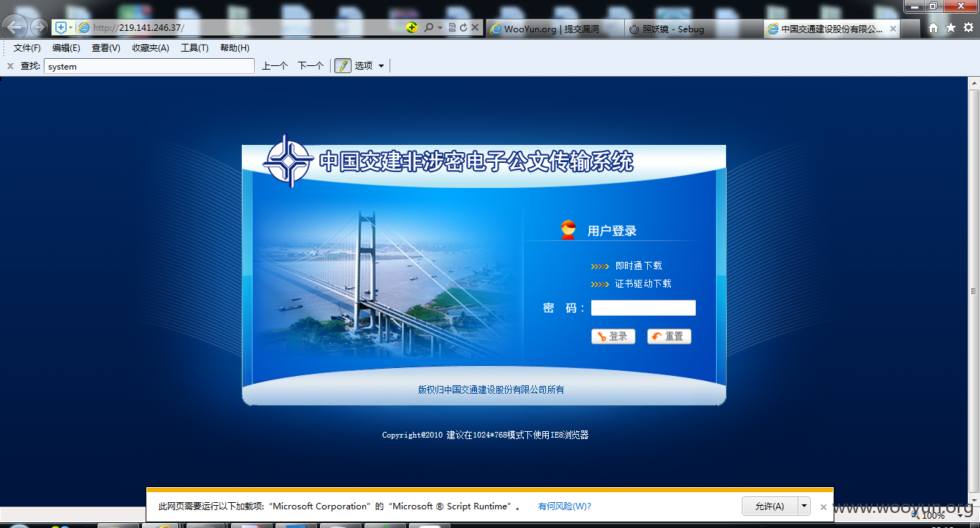Click the 证书驱动下载 link
This screenshot has width=980, height=528.
[x=643, y=284]
